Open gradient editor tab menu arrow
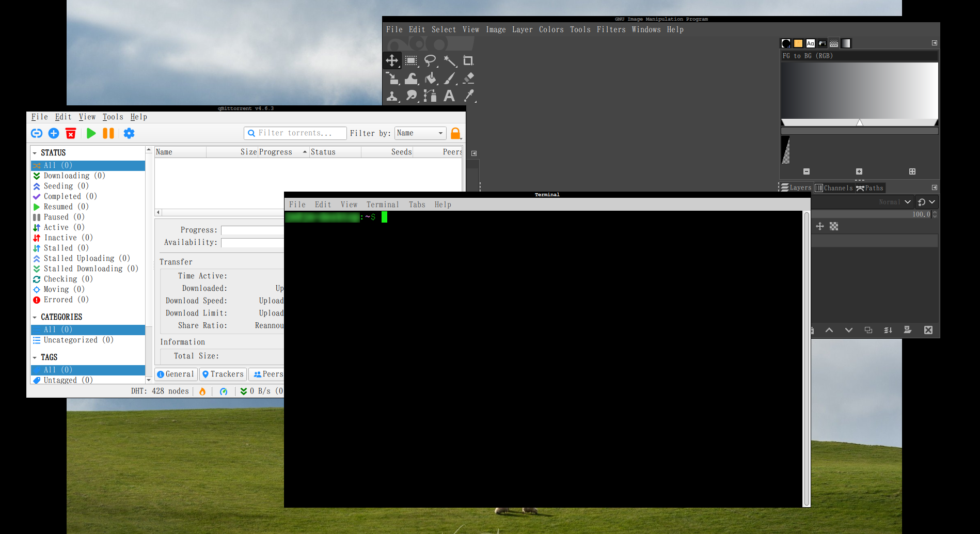Screen dimensions: 980x534 tap(935, 43)
